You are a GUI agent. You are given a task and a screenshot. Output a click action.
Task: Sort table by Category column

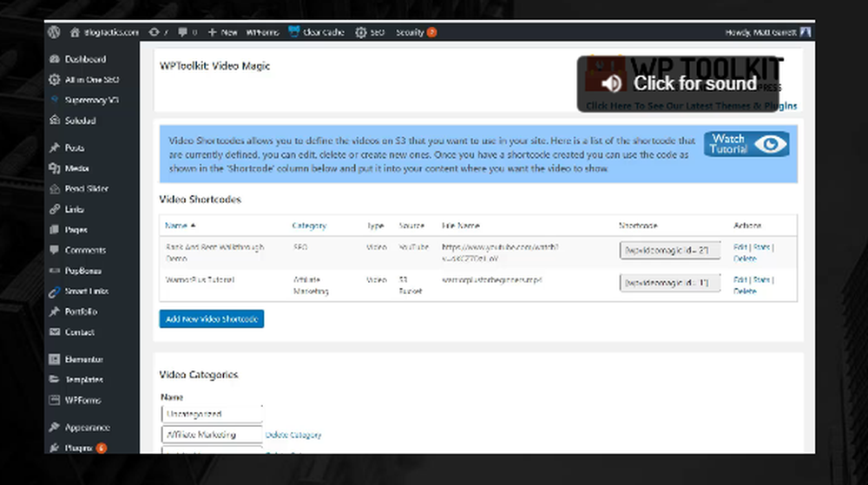click(x=310, y=226)
